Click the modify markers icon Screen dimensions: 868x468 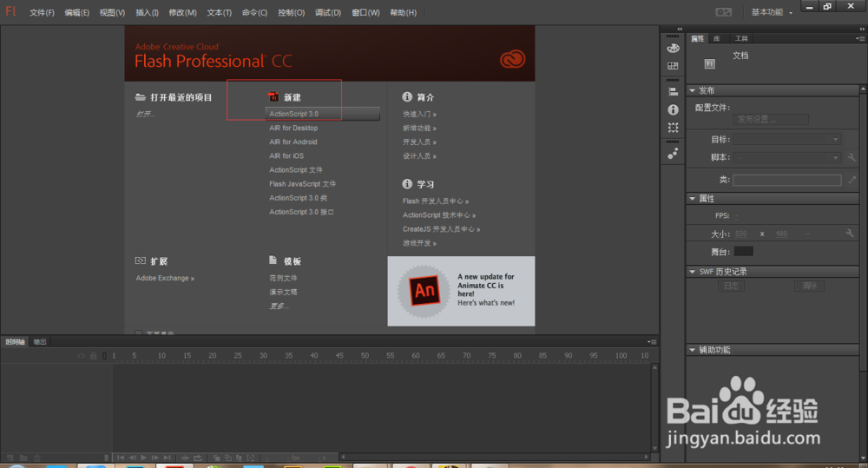point(251,458)
